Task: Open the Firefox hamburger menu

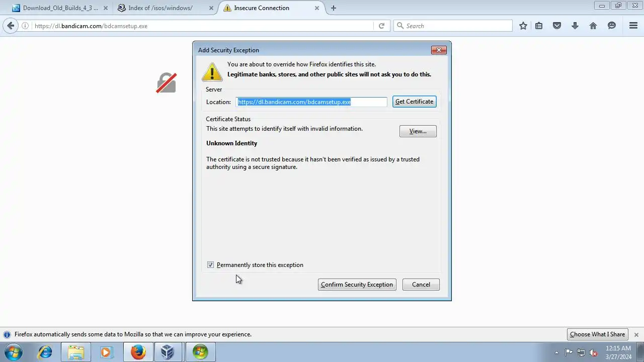Action: point(633,26)
